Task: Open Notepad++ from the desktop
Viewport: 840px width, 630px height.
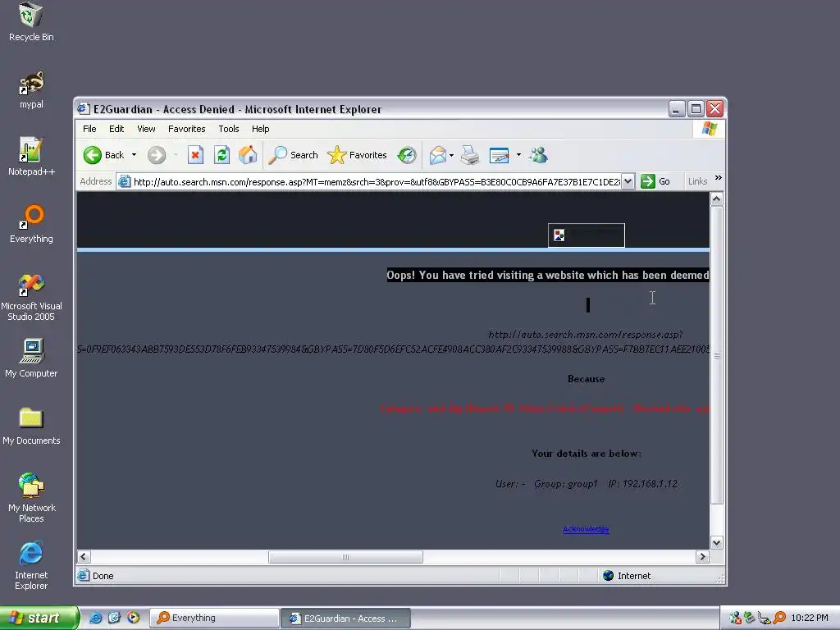Action: pos(31,157)
